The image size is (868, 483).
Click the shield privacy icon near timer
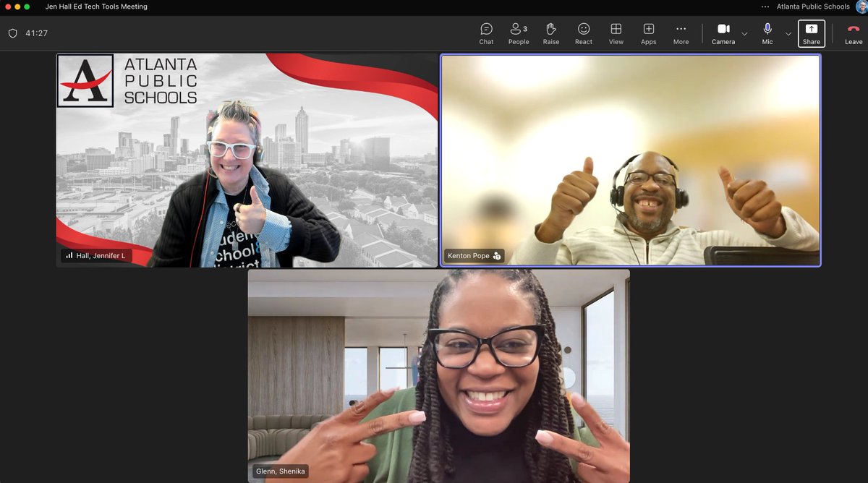click(12, 33)
